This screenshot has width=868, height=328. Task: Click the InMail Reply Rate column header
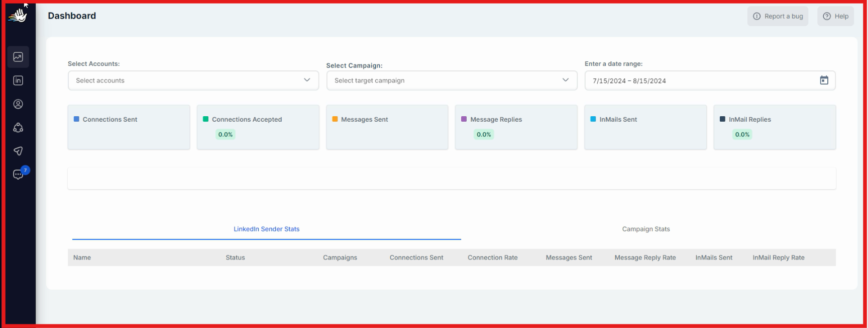779,258
